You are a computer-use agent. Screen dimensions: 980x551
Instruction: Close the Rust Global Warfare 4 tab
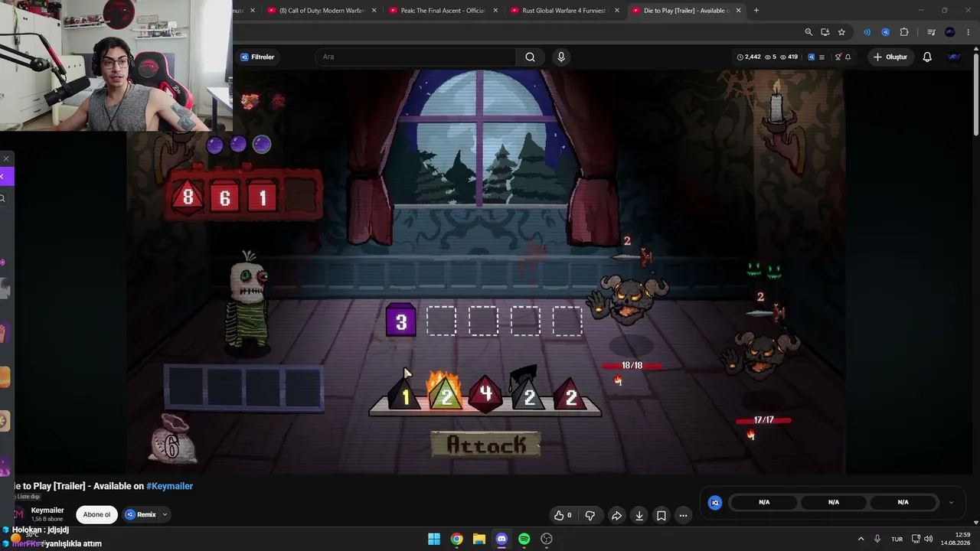click(617, 11)
